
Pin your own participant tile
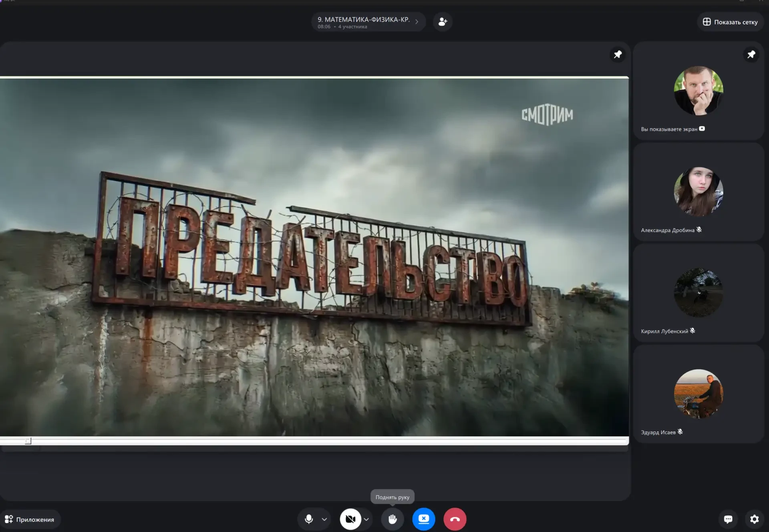pos(751,54)
